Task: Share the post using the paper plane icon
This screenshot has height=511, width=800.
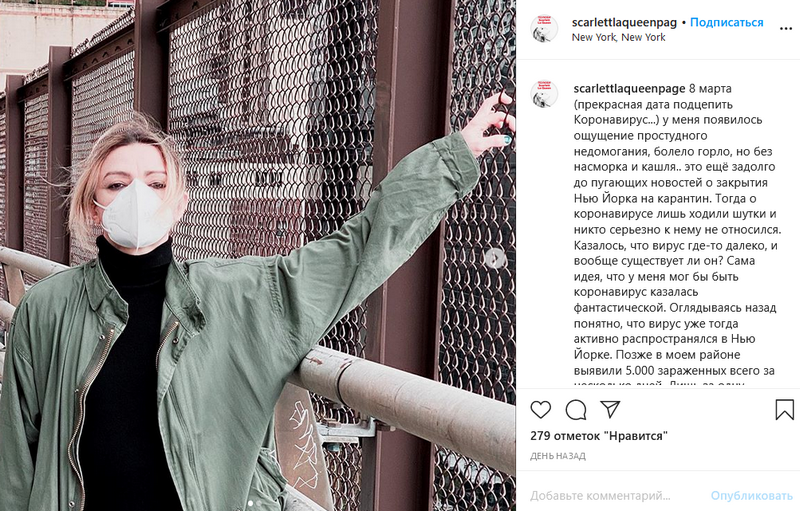Action: coord(610,409)
